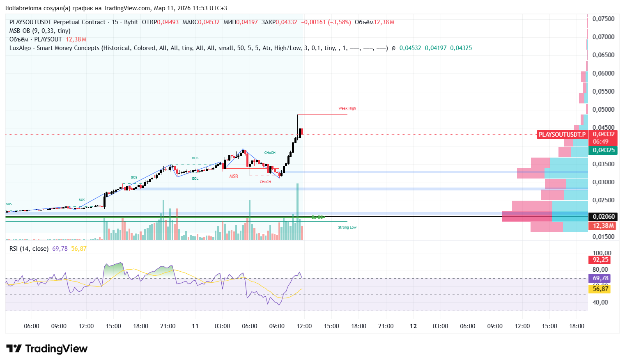Click the −0,00161 (−3,58%) change value

[326, 22]
